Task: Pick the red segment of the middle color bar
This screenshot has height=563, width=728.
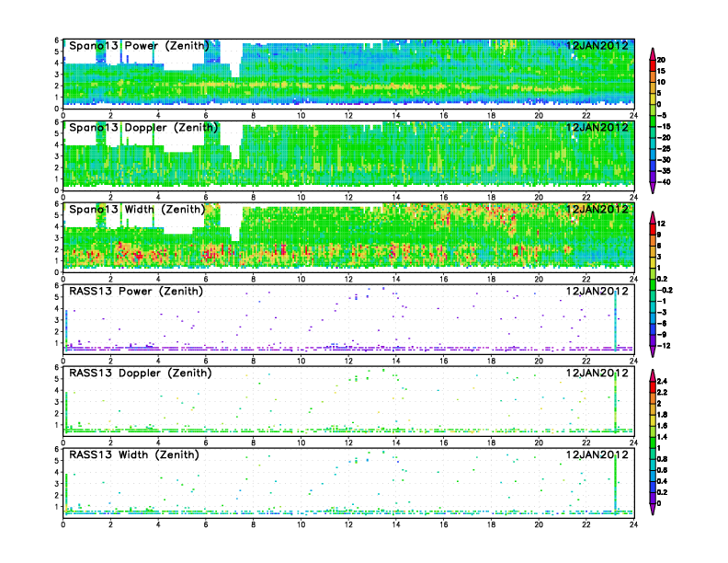Action: coord(653,229)
